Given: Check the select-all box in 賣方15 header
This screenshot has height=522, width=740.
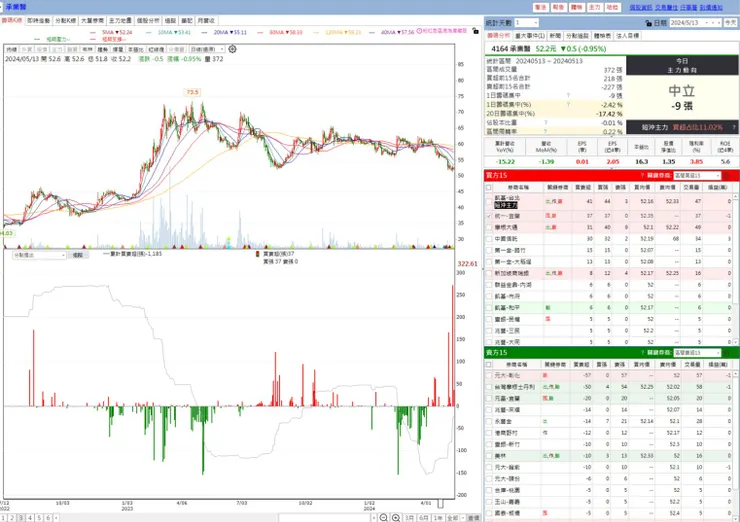Looking at the screenshot, I should coord(489,364).
